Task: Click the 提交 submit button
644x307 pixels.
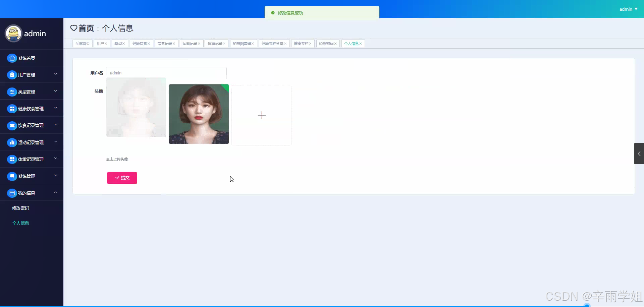Action: (122, 178)
